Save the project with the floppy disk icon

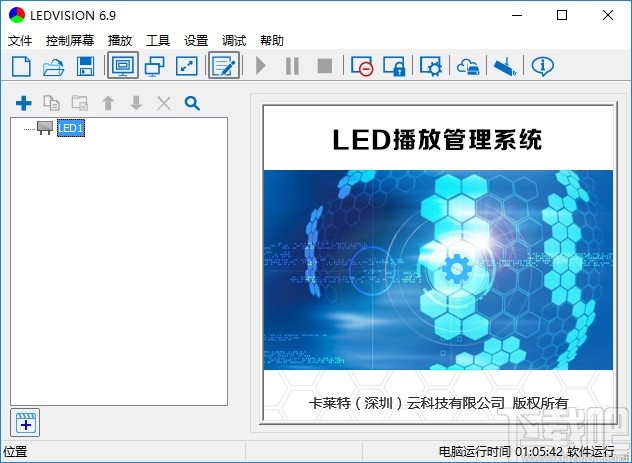(x=85, y=66)
